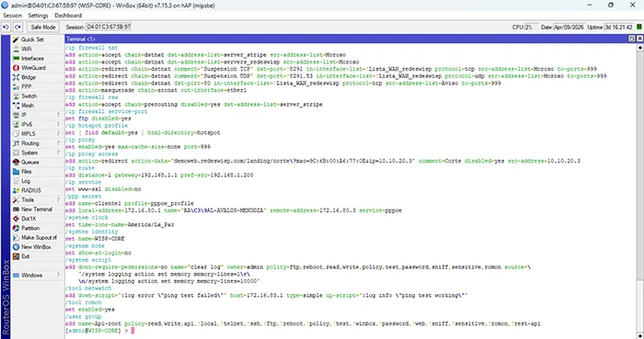The width and height of the screenshot is (644, 339).
Task: Open the Partition icon
Action: click(x=16, y=229)
